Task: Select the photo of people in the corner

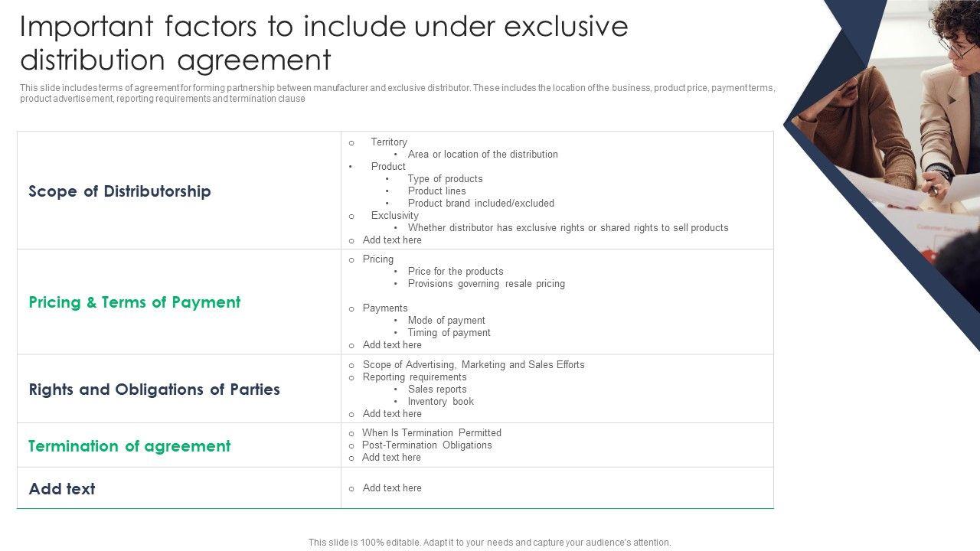Action: (896, 138)
